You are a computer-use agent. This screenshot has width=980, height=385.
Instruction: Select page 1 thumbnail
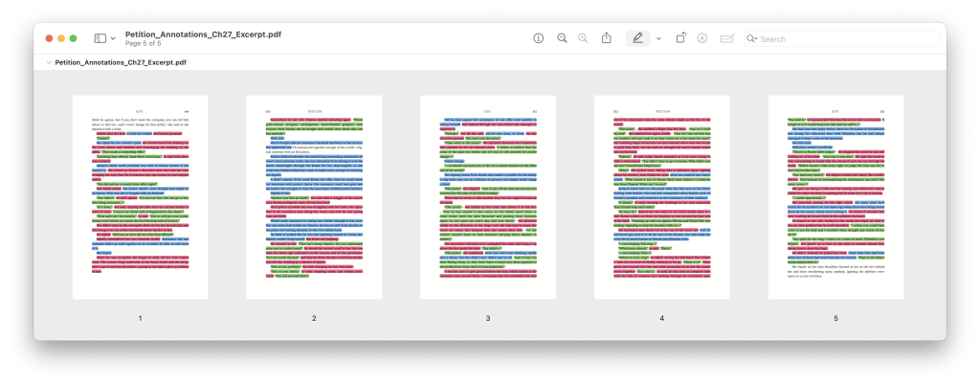(x=140, y=197)
